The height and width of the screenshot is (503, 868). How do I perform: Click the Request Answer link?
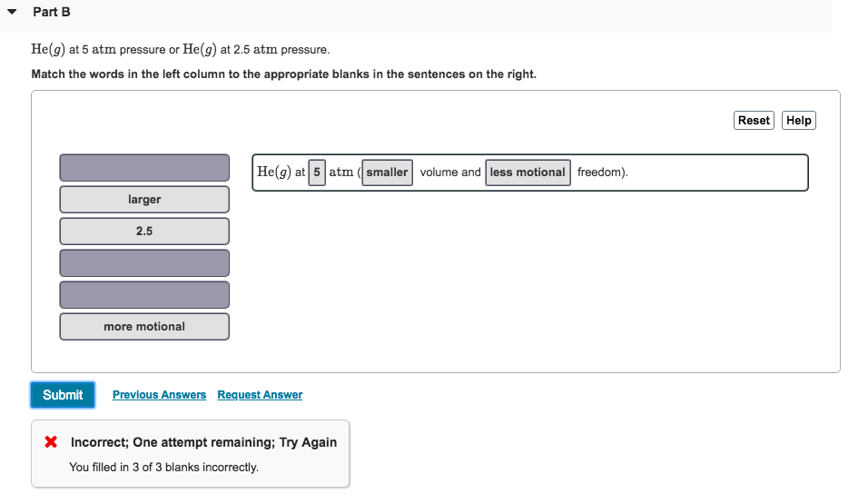[x=260, y=395]
